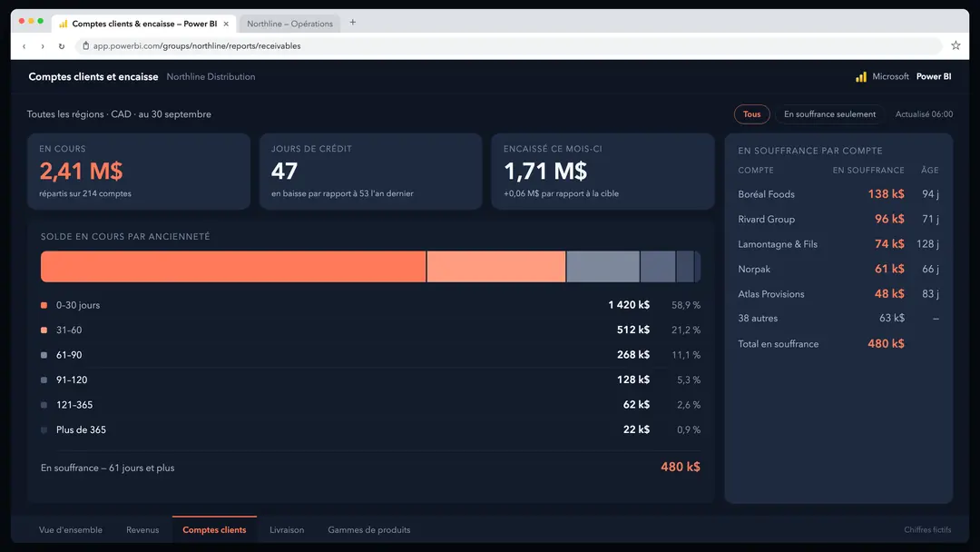Open the Revenus report page
This screenshot has height=552, width=980.
pos(142,530)
